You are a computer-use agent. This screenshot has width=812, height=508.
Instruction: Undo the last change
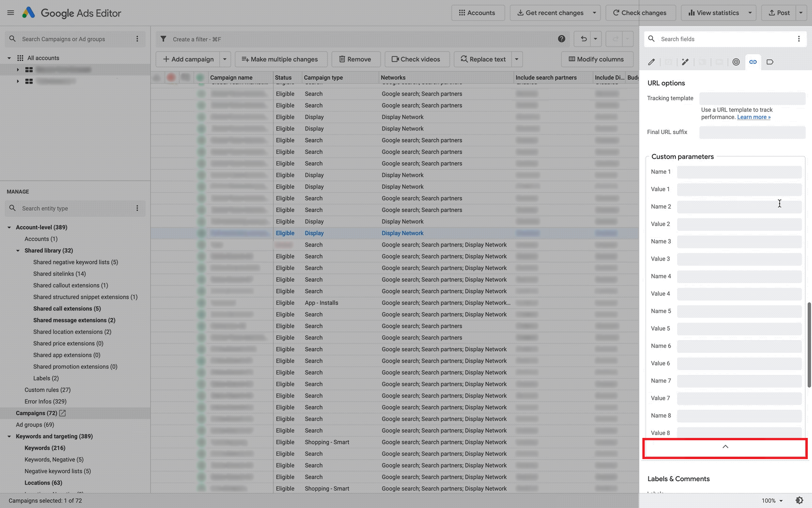click(584, 39)
